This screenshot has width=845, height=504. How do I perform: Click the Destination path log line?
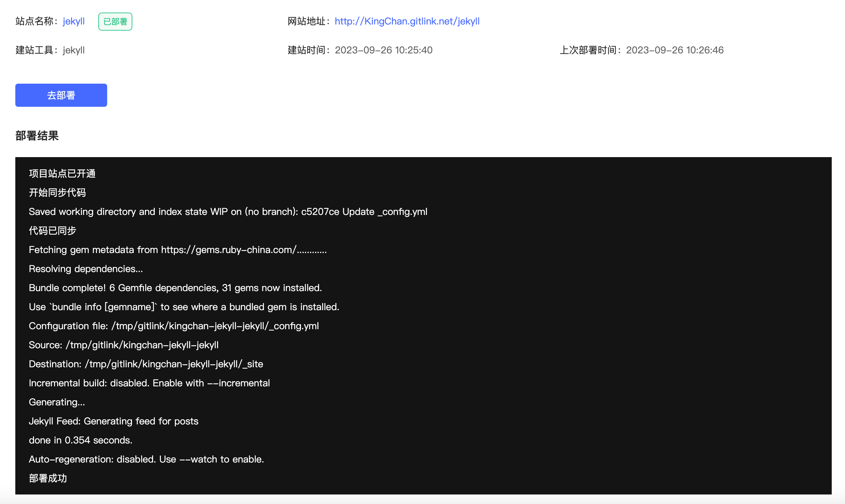146,364
